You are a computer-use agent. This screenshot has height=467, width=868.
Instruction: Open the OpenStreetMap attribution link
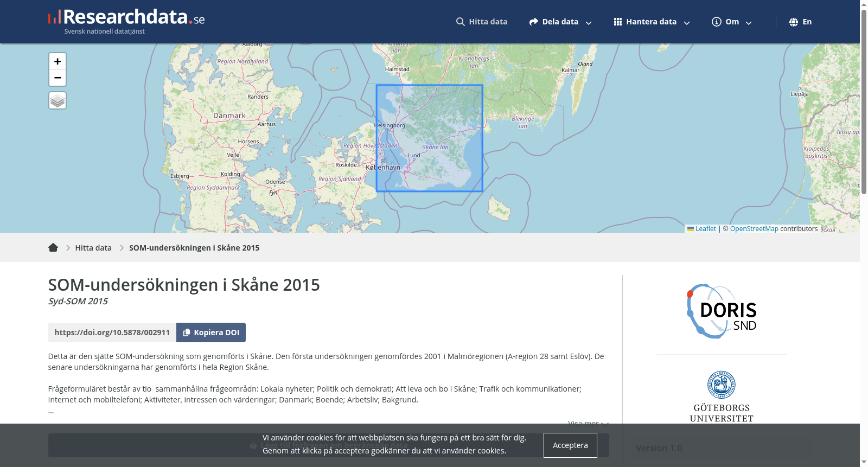(754, 229)
